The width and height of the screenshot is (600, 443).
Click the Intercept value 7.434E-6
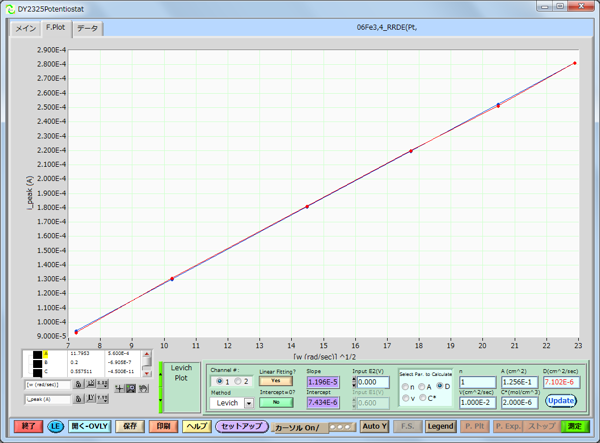323,402
